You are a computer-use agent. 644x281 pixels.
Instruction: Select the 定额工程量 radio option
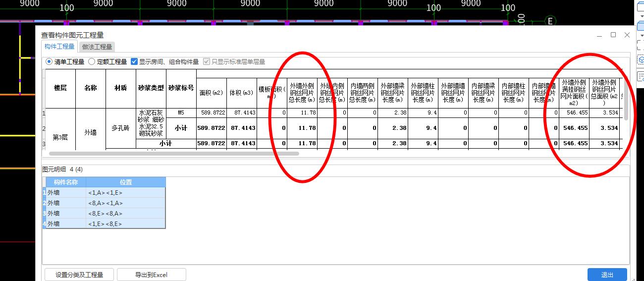pyautogui.click(x=107, y=62)
